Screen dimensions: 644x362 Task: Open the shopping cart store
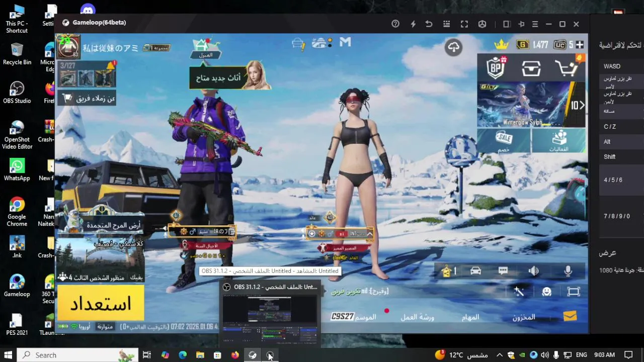tap(568, 68)
